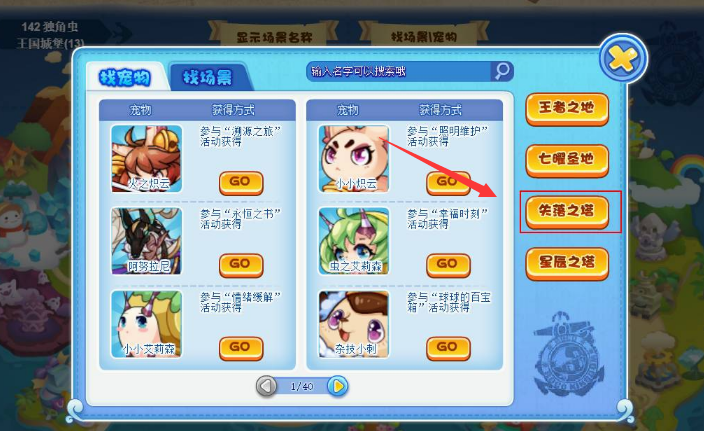
Task: Select the 虫之艾莉森 pet portrait
Action: (354, 241)
